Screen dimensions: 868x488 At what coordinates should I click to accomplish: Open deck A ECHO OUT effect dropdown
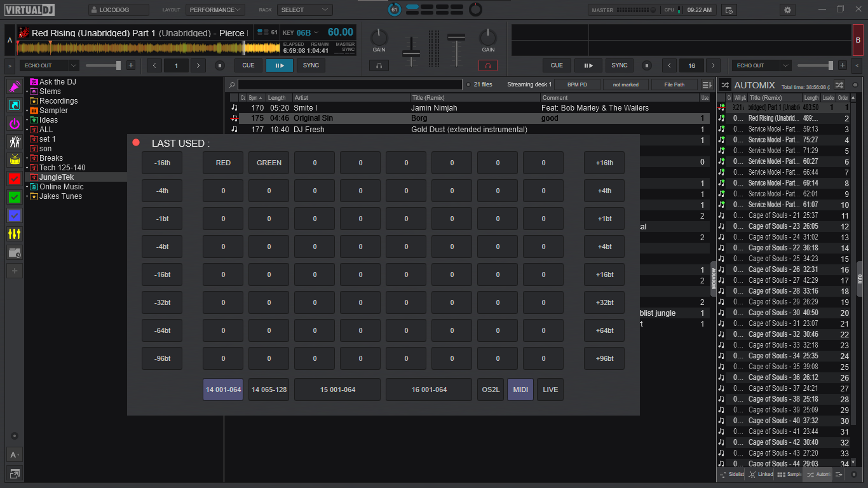(x=50, y=65)
